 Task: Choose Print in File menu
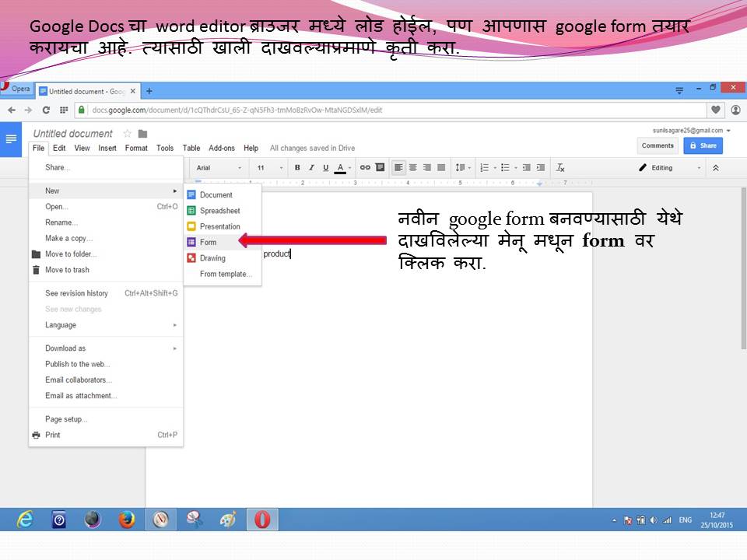click(107, 435)
